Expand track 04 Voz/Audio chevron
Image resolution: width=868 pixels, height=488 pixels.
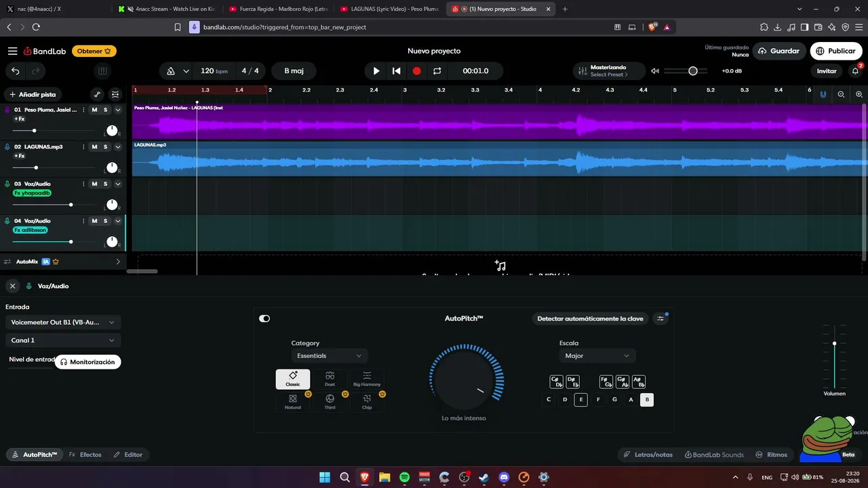click(117, 221)
